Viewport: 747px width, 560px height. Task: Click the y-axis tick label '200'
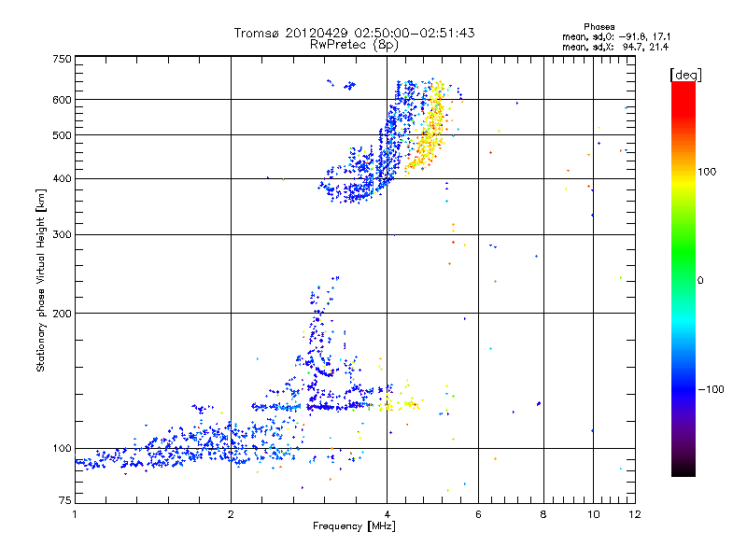tap(62, 314)
